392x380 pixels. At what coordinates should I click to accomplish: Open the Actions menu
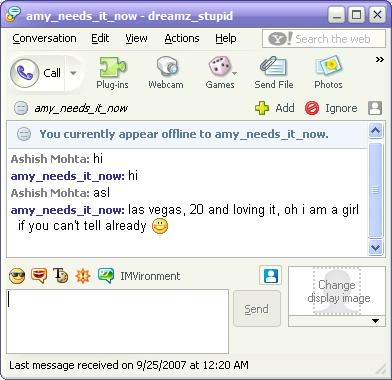182,38
